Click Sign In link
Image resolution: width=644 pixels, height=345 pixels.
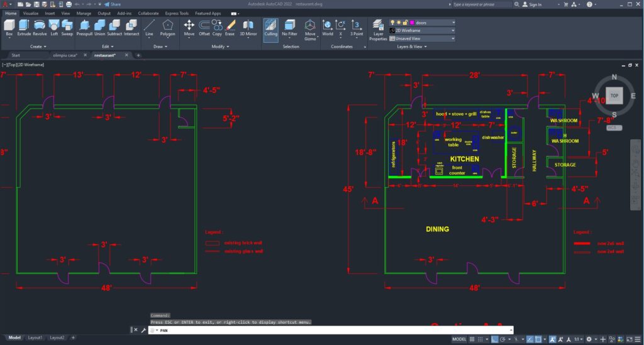535,4
